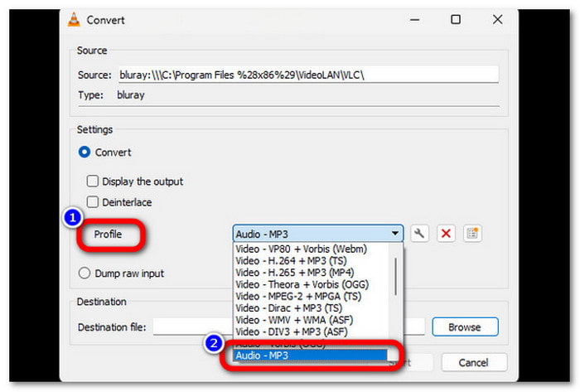The height and width of the screenshot is (392, 580).
Task: Click the Cancel button
Action: 474,362
